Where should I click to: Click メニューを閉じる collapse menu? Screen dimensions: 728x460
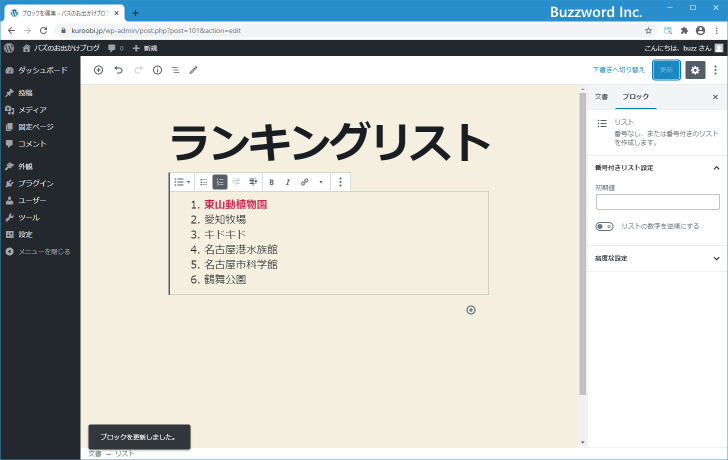pos(40,252)
